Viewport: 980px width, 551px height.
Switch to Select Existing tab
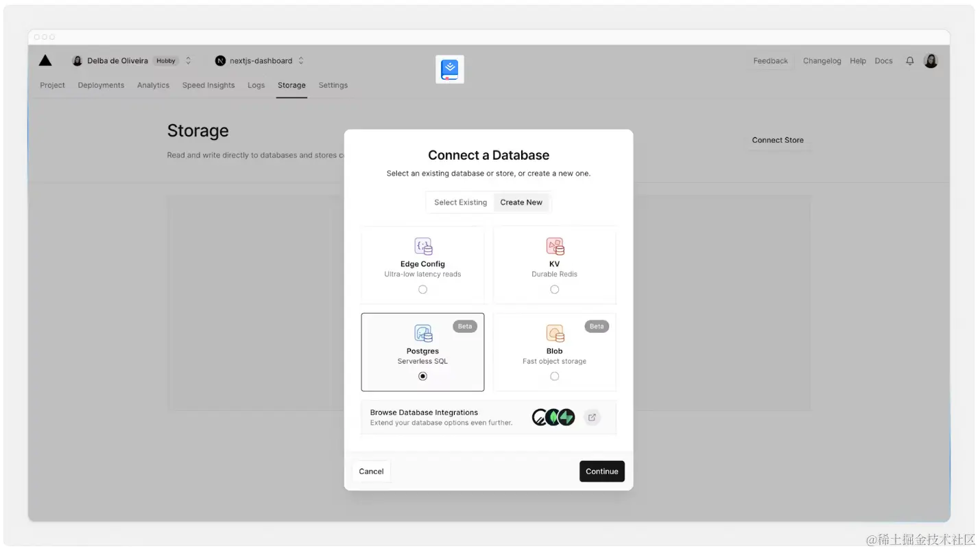point(460,202)
